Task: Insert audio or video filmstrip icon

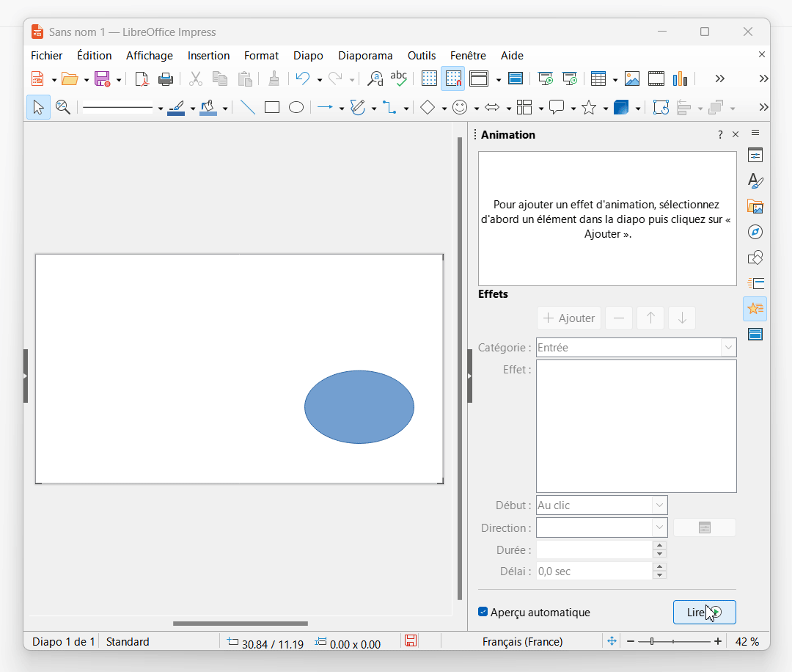Action: point(656,78)
